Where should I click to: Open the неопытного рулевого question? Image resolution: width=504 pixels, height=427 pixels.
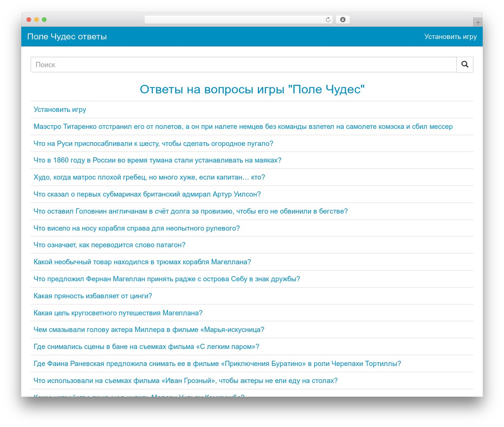137,228
